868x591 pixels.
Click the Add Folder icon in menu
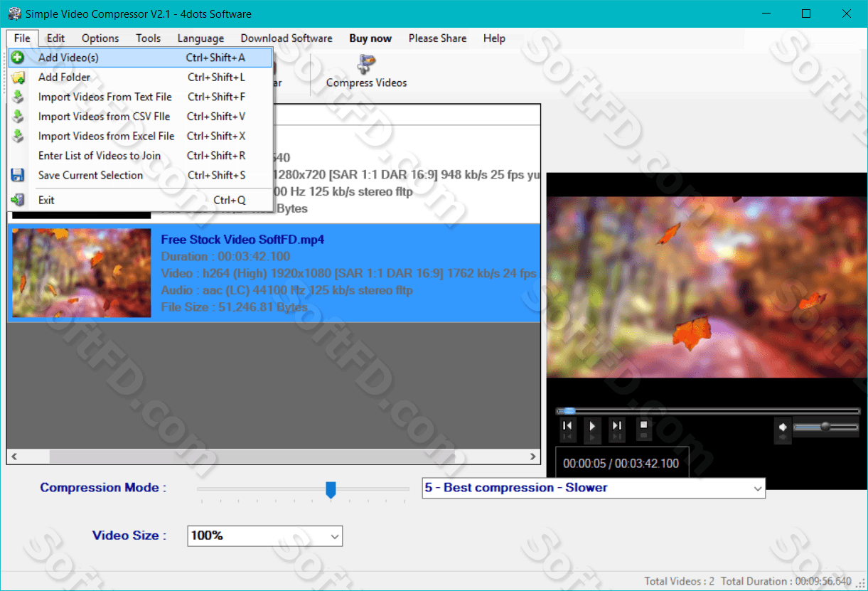click(x=18, y=77)
